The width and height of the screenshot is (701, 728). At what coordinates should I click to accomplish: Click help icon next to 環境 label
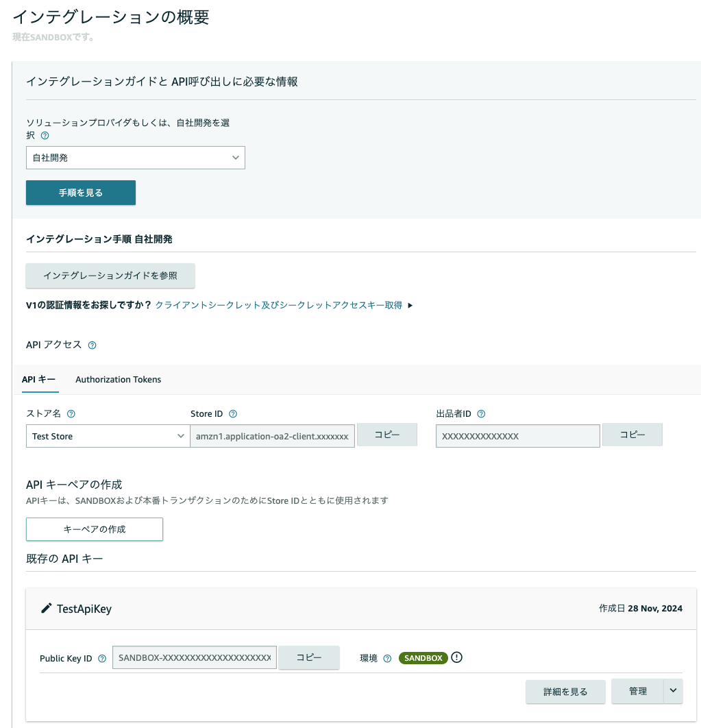[x=388, y=658]
